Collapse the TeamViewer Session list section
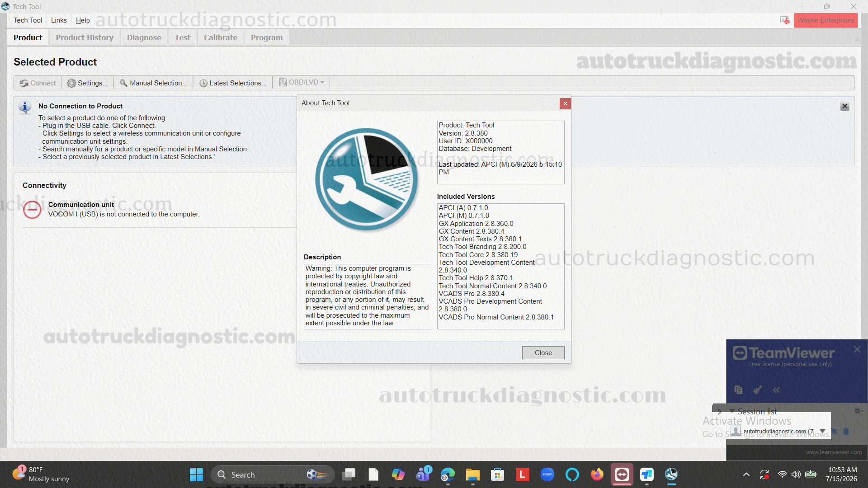The image size is (868, 488). tap(731, 411)
